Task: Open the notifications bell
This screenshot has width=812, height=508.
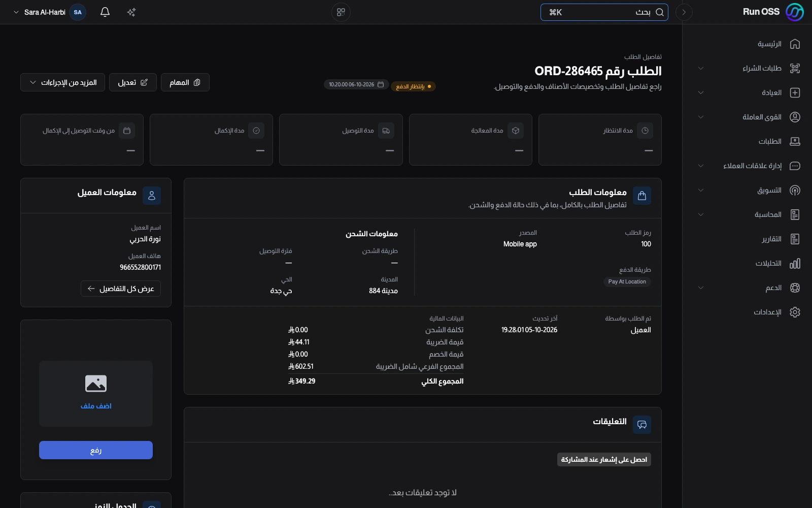Action: [x=105, y=12]
